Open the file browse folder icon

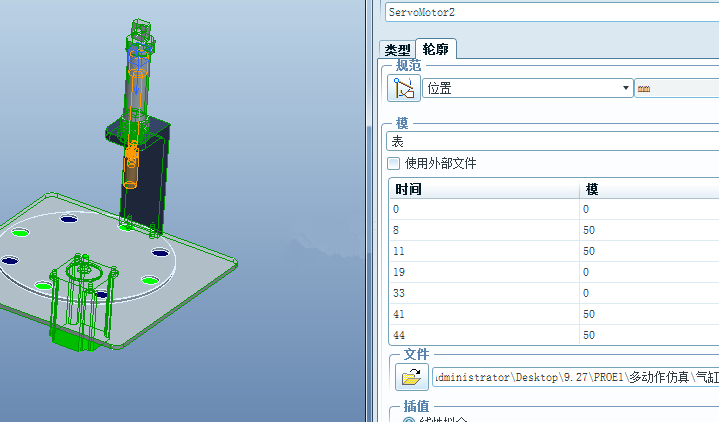412,377
